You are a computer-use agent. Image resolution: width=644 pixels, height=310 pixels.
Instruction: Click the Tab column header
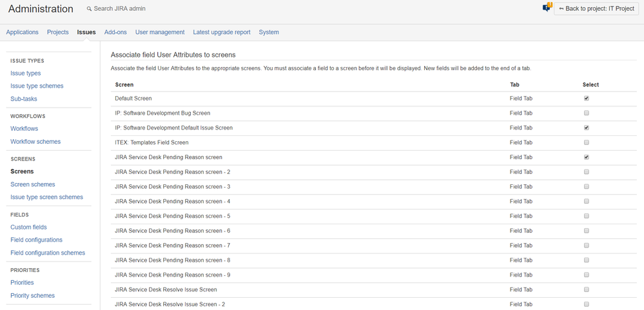[x=514, y=84]
